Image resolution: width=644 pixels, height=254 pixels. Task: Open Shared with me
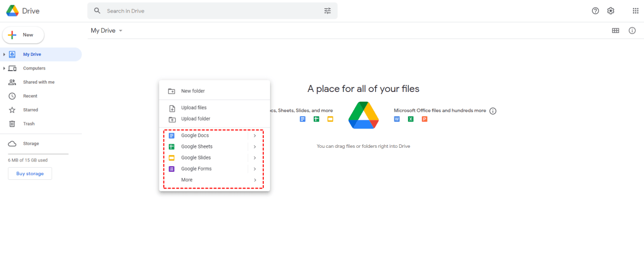[x=41, y=82]
